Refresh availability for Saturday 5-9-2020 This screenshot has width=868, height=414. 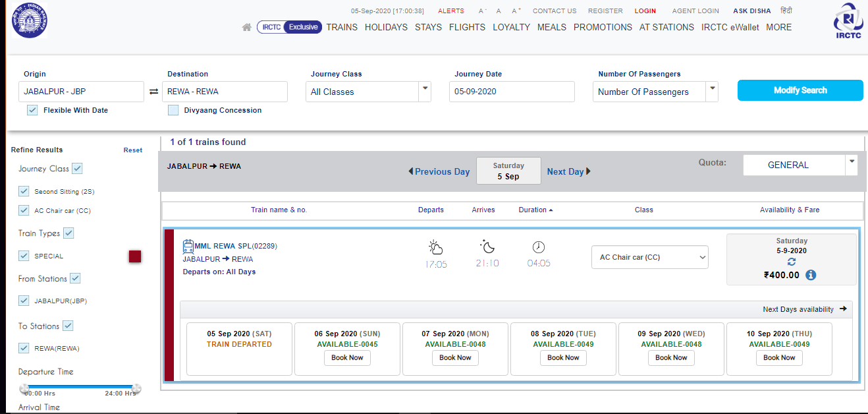pyautogui.click(x=792, y=262)
